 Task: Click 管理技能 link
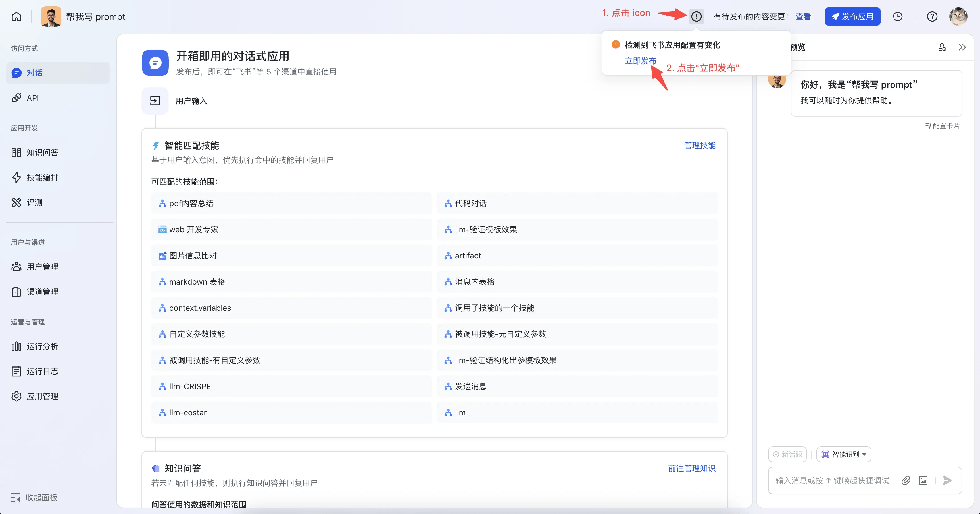[699, 146]
